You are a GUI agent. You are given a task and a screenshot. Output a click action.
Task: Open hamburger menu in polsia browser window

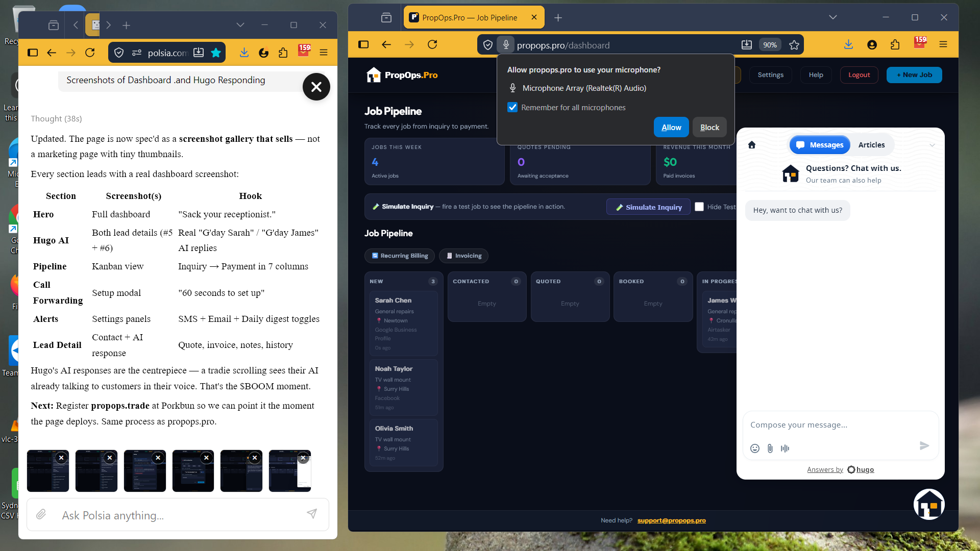coord(324,53)
